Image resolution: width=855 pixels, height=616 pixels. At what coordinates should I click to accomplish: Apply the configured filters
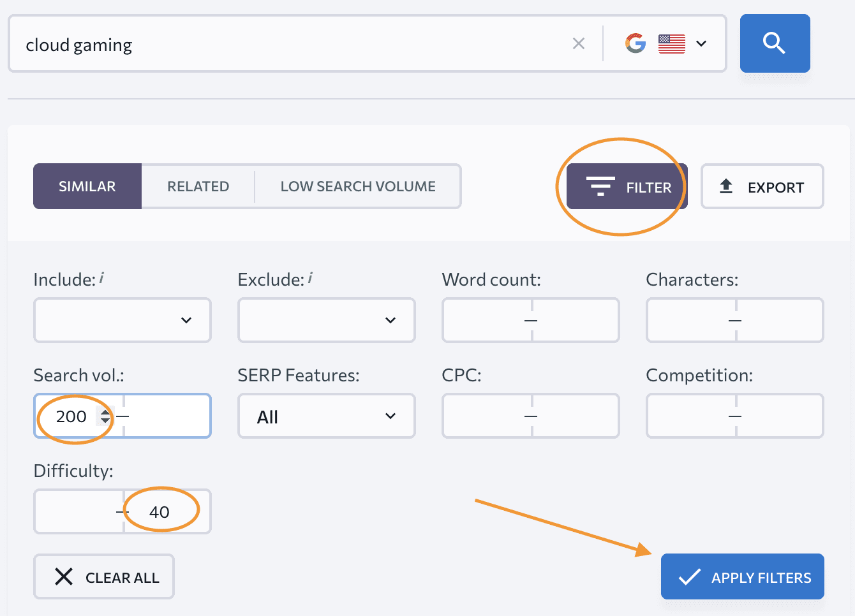click(742, 576)
